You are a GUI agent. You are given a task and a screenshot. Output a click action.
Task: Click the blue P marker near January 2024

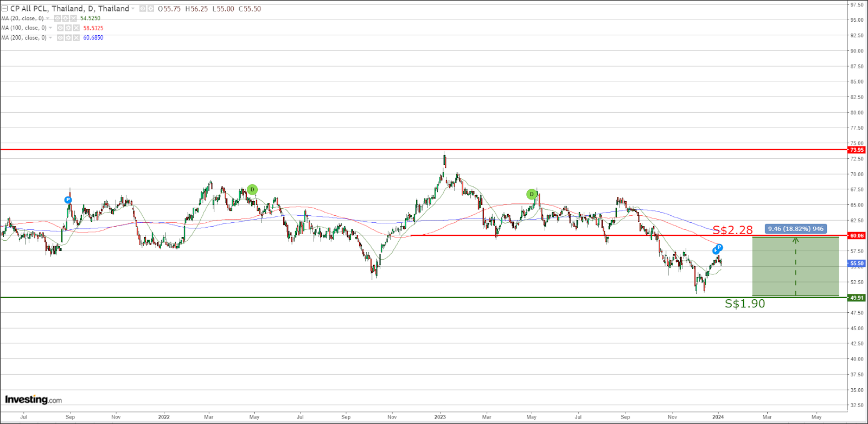[x=719, y=248]
